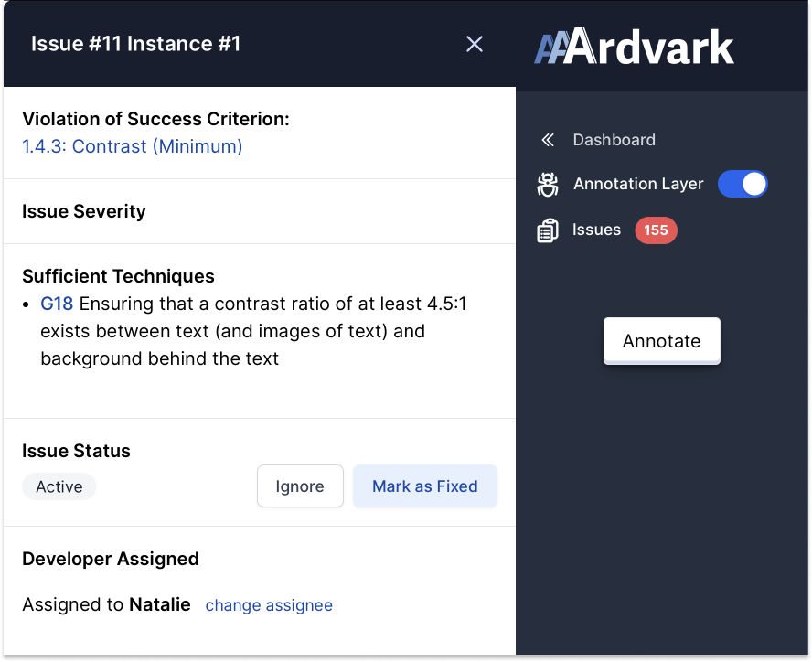Ignore the current issue

pyautogui.click(x=300, y=486)
